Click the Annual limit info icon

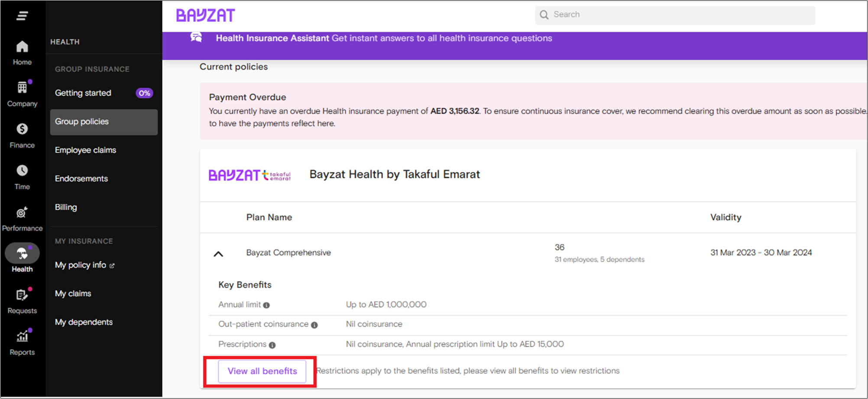point(266,305)
